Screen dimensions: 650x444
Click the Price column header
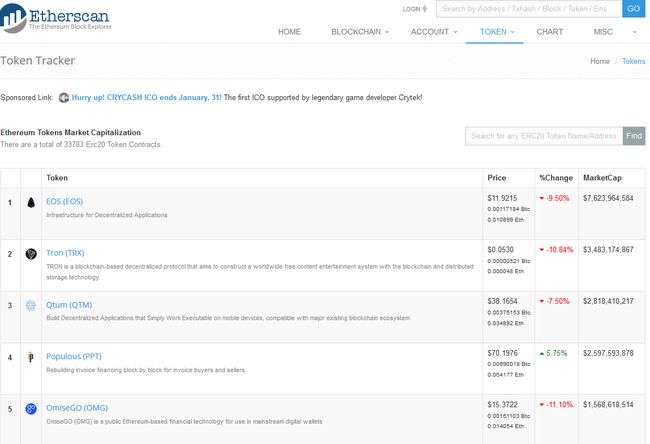(497, 178)
